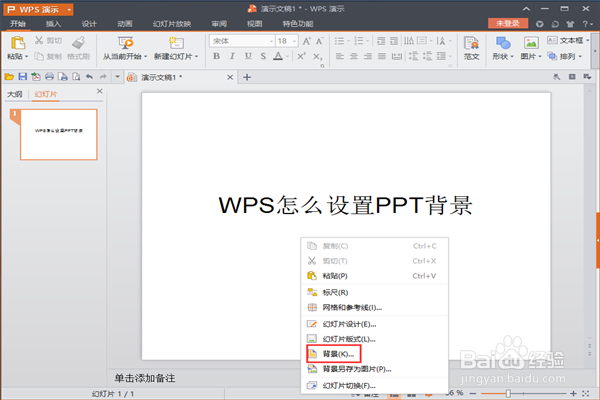The image size is (600, 400).
Task: Click the bulleted list icon
Action: pyautogui.click(x=339, y=41)
